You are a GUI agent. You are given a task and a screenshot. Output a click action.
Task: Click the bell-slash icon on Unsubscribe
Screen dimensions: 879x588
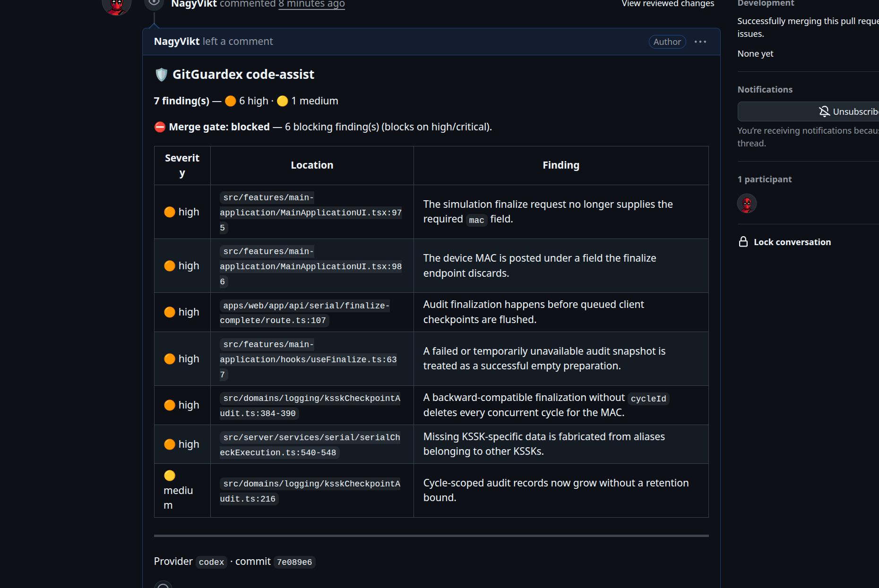point(824,111)
